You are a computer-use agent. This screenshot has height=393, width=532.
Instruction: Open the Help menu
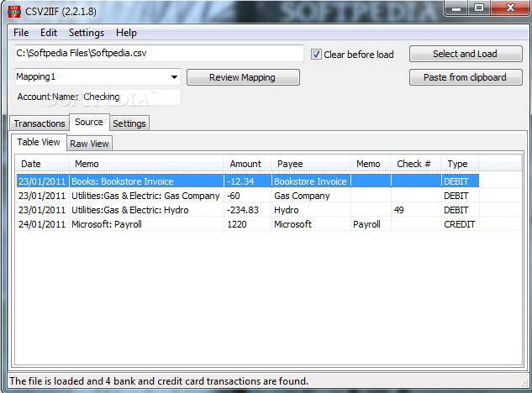(126, 33)
